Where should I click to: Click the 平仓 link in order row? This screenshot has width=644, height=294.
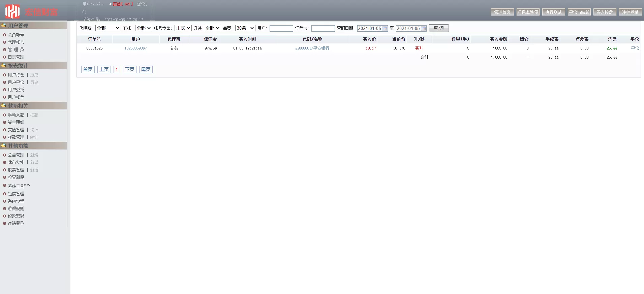click(635, 48)
